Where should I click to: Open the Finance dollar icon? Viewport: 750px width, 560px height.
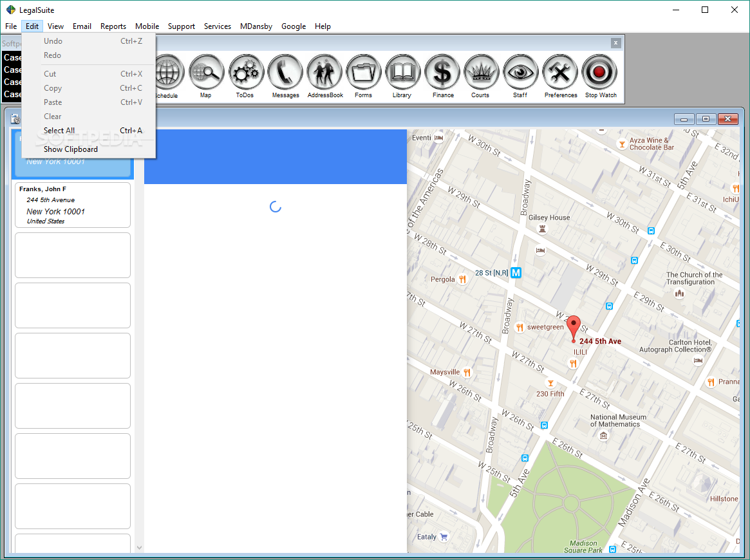pyautogui.click(x=442, y=72)
